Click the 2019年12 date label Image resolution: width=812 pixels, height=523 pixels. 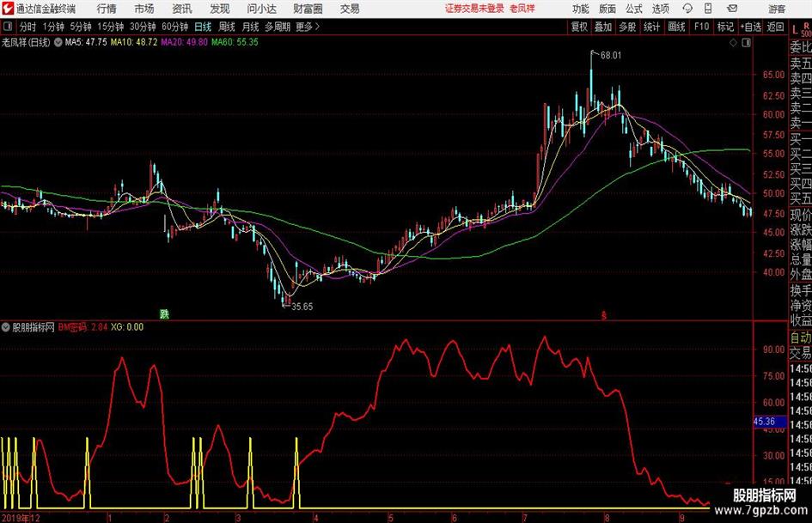pos(21,518)
